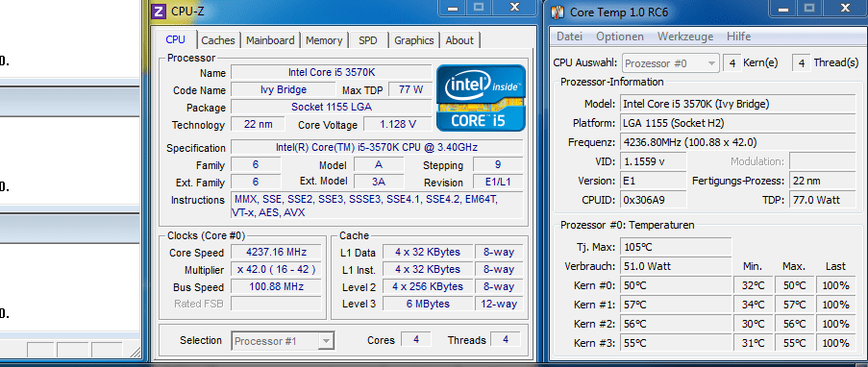
Task: Open the Datei menu in Core Temp
Action: click(x=569, y=37)
